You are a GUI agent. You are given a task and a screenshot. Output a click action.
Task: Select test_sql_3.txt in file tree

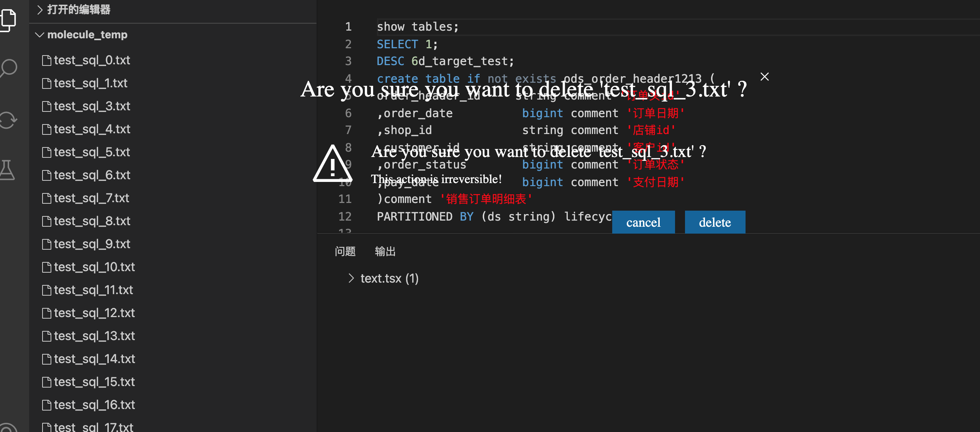[x=92, y=106]
